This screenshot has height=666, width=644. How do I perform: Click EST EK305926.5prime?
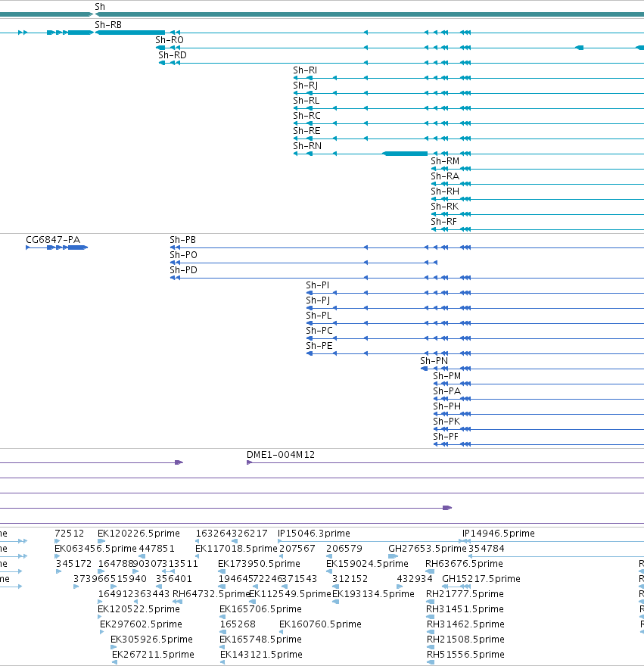pyautogui.click(x=151, y=640)
